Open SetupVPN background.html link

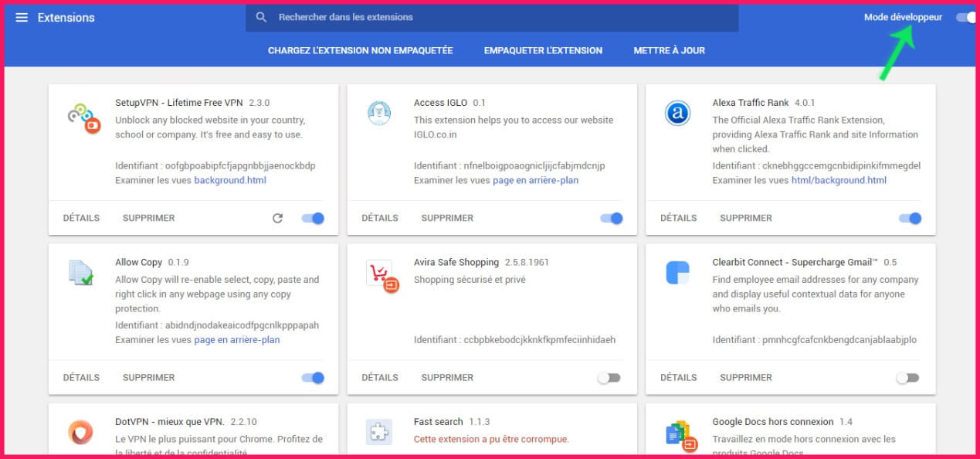(x=230, y=180)
